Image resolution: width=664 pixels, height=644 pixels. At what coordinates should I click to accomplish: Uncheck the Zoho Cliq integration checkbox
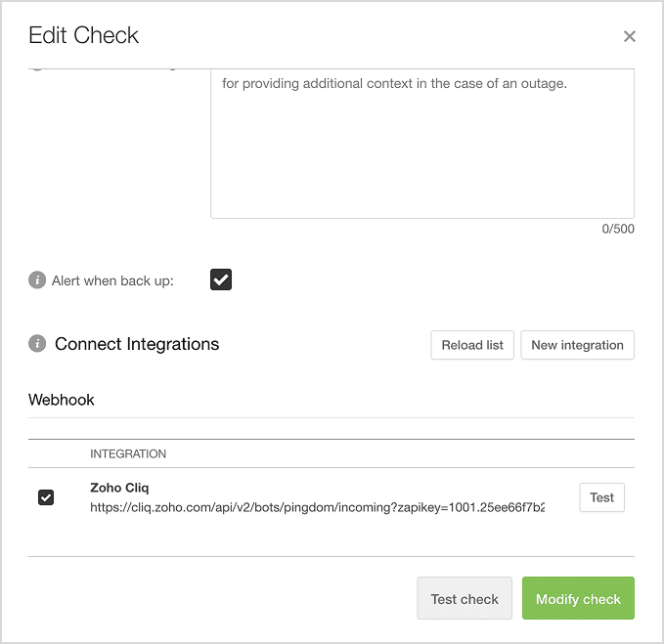[46, 497]
